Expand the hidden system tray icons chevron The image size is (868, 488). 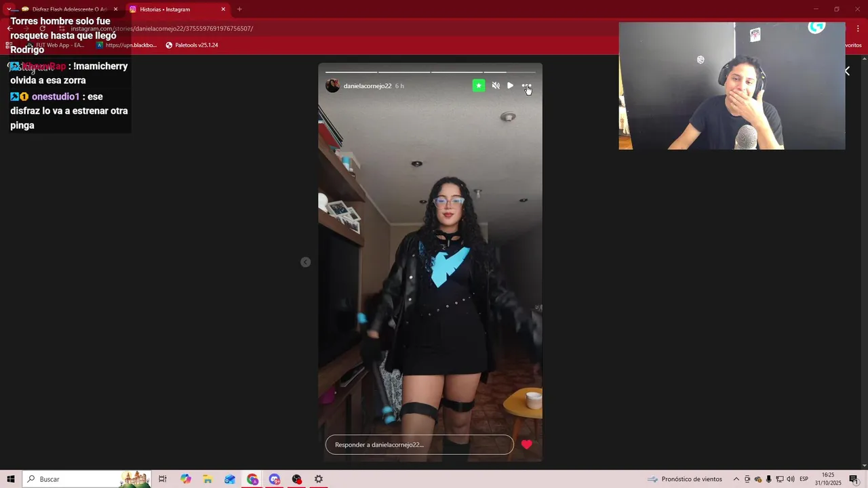point(736,479)
